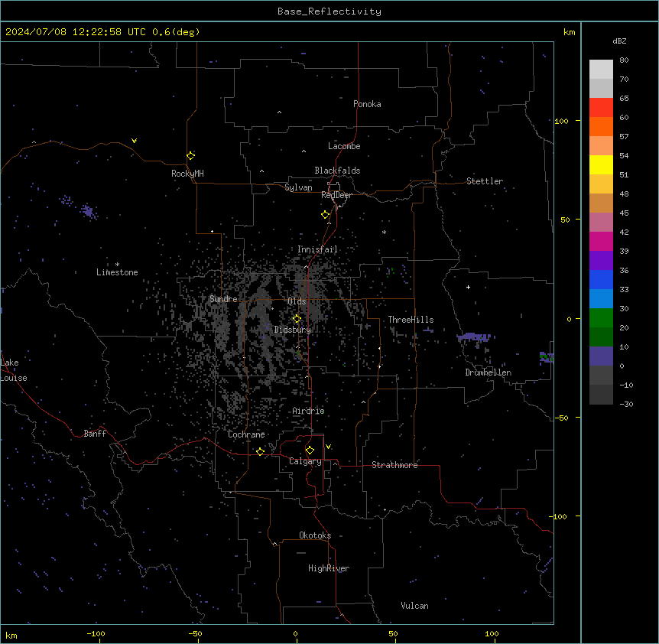Select the yellow v marker northwest of RockyMH
The height and width of the screenshot is (644, 659).
click(x=134, y=141)
